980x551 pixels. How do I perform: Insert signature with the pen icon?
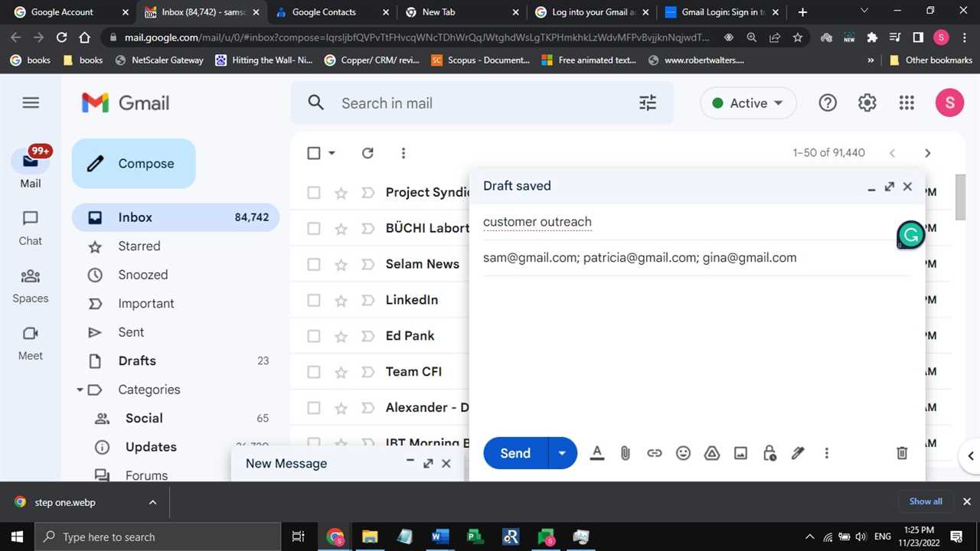click(798, 453)
